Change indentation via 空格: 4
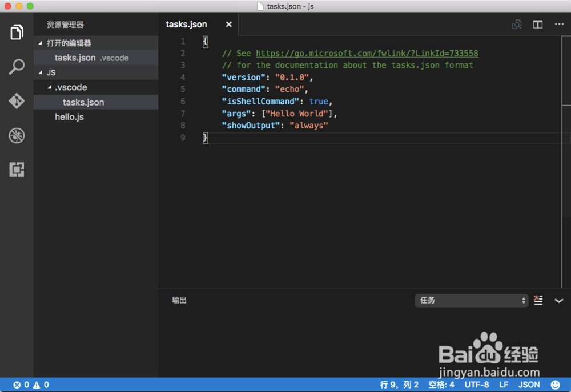 [441, 385]
